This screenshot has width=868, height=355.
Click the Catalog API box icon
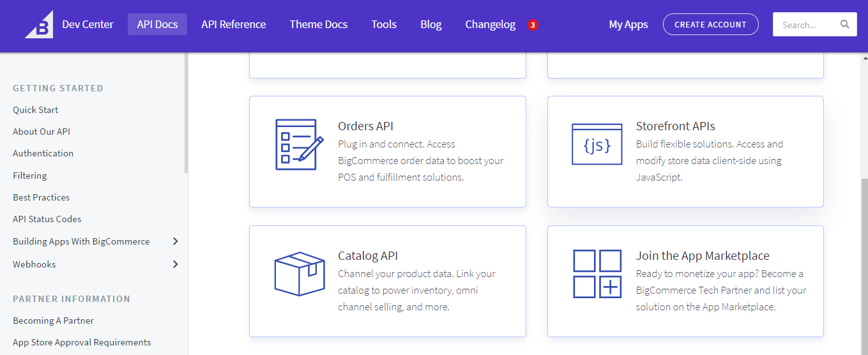point(299,274)
